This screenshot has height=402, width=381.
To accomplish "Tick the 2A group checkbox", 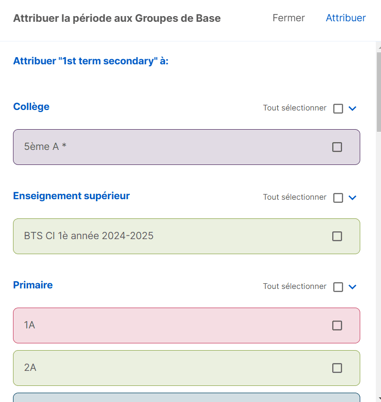I will (x=337, y=368).
